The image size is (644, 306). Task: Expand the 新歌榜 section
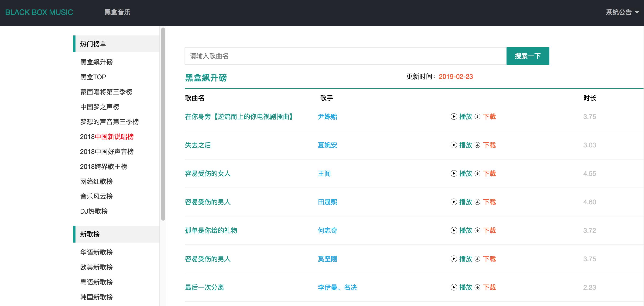click(89, 234)
